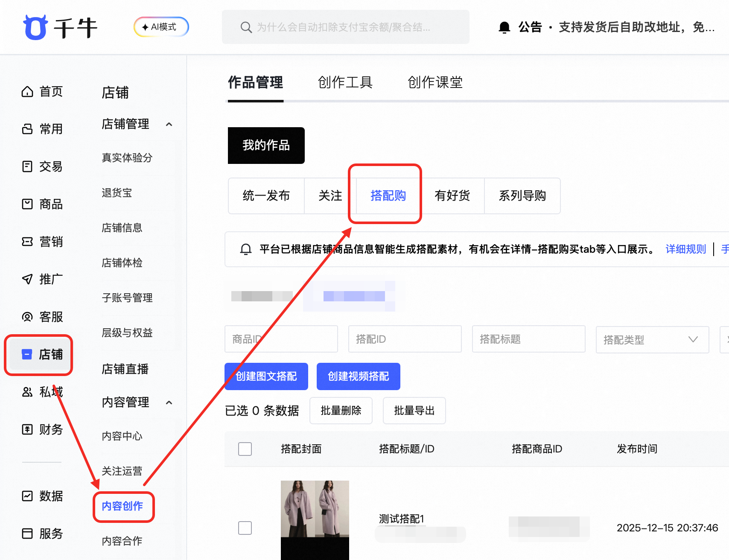Screen dimensions: 729x560
Task: Select all rows with header checkbox
Action: (x=245, y=449)
